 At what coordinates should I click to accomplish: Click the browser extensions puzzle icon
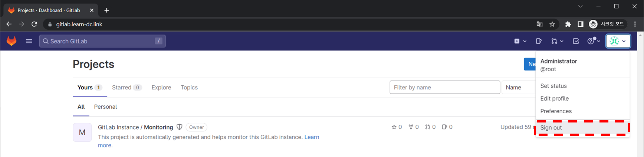tap(568, 24)
